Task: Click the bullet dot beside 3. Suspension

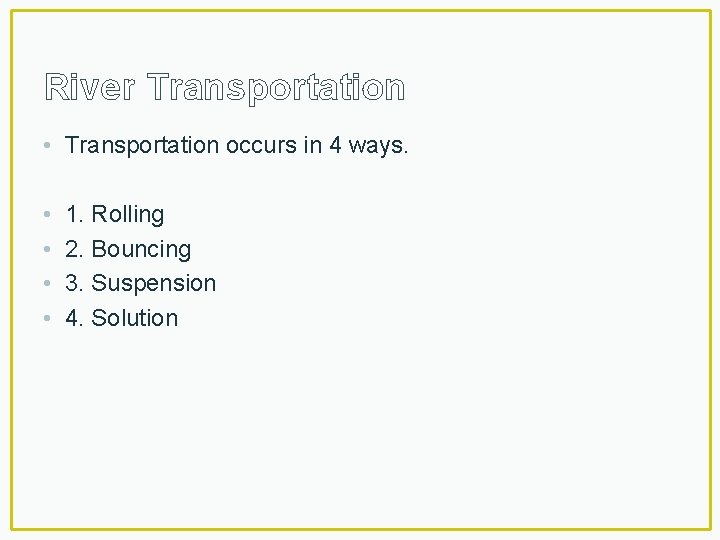Action: coord(47,283)
